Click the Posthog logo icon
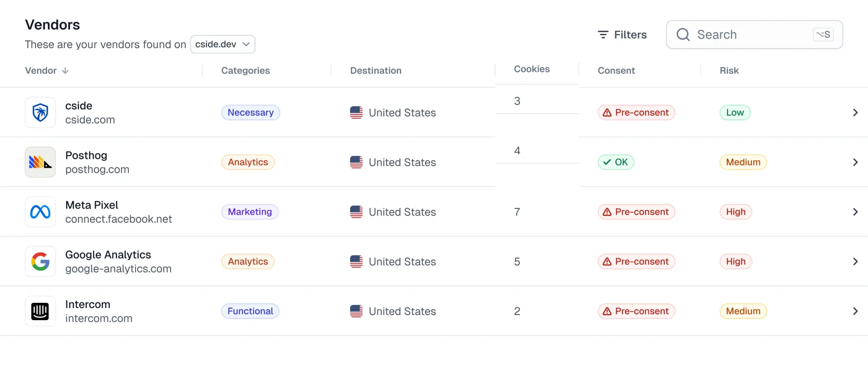This screenshot has width=868, height=374. pyautogui.click(x=40, y=162)
